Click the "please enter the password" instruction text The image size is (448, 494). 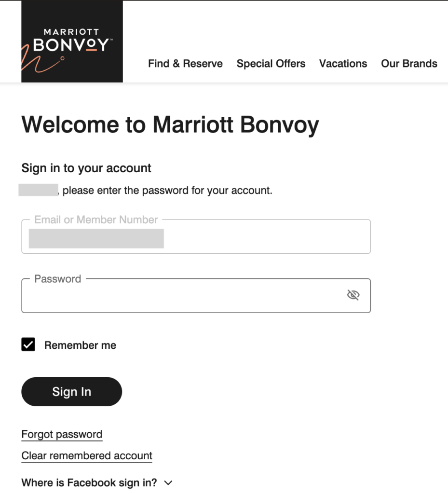167,191
